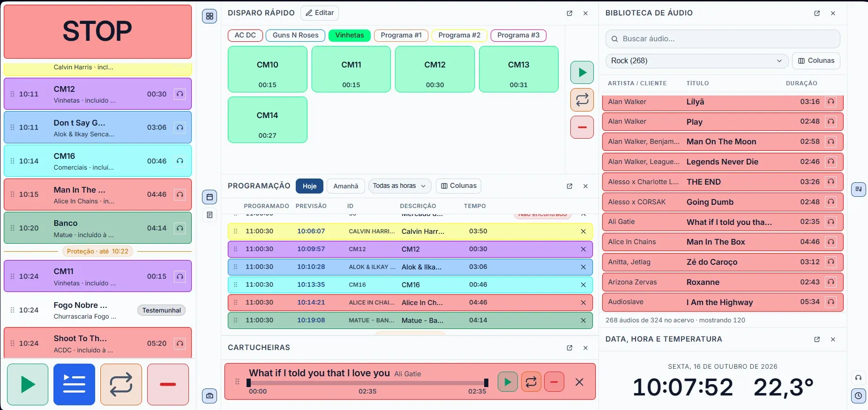Open the document list icon below calendar
The height and width of the screenshot is (410, 868).
pyautogui.click(x=210, y=215)
